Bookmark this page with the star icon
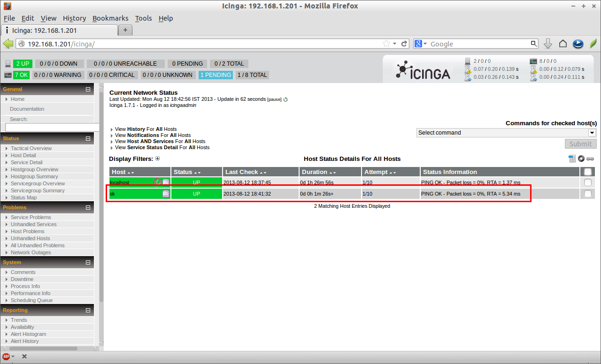 pyautogui.click(x=386, y=44)
